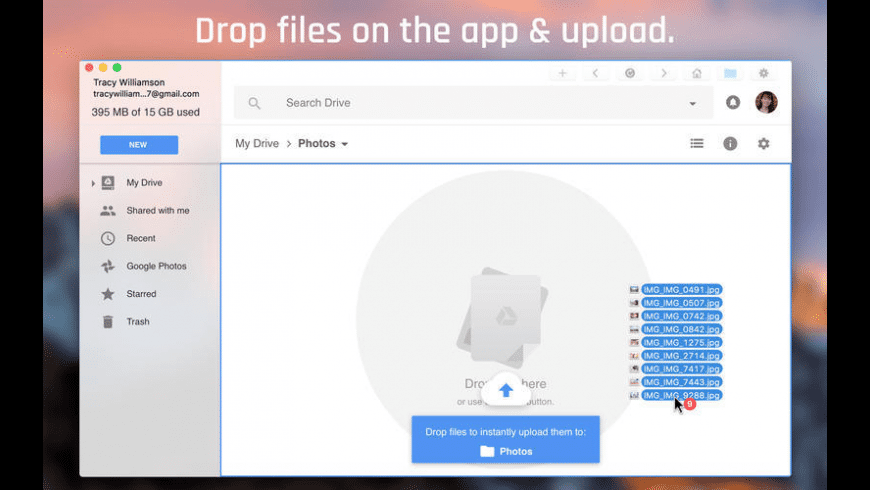Maximize window with the green button
This screenshot has height=490, width=870.
coord(117,68)
